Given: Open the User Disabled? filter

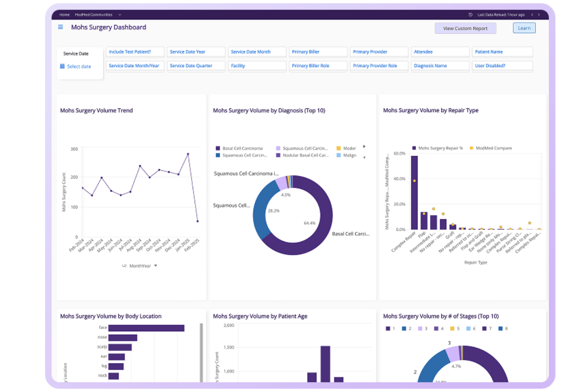Looking at the screenshot, I should [x=503, y=66].
